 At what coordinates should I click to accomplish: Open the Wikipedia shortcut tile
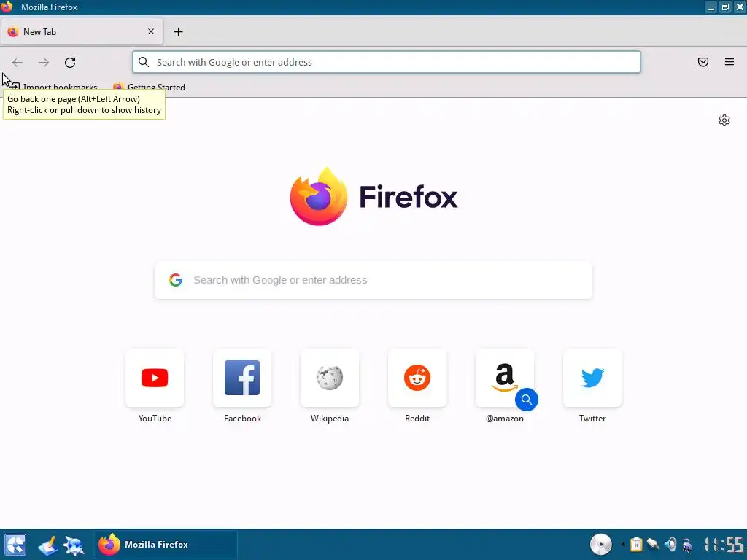pyautogui.click(x=330, y=378)
